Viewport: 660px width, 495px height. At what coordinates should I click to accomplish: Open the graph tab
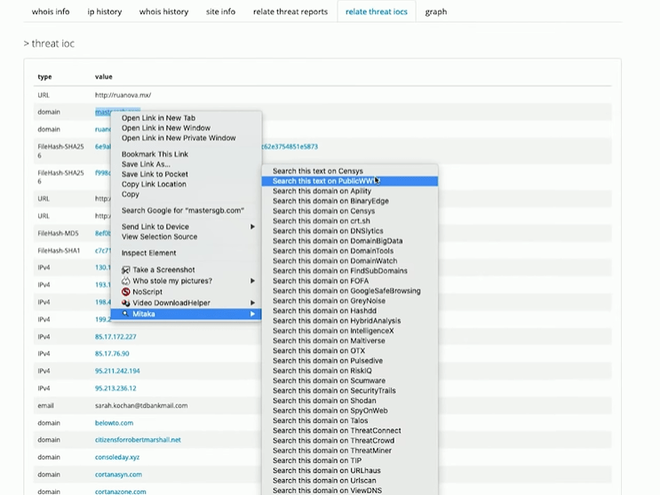(436, 12)
